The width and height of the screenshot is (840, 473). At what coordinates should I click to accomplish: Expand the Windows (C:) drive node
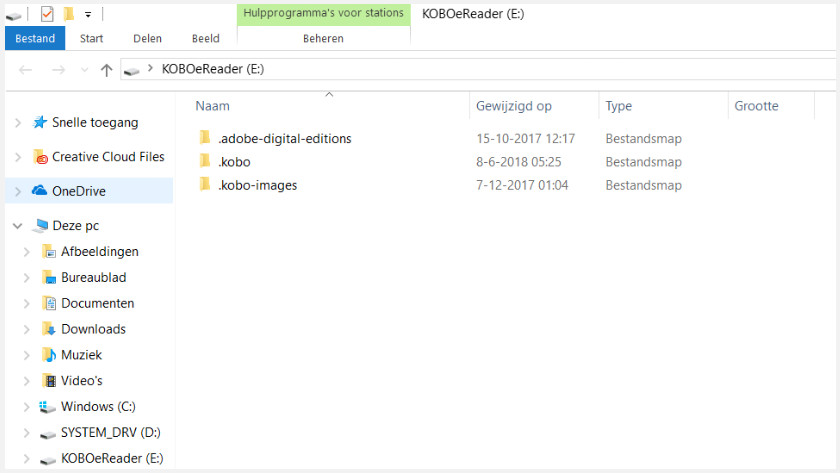click(27, 407)
